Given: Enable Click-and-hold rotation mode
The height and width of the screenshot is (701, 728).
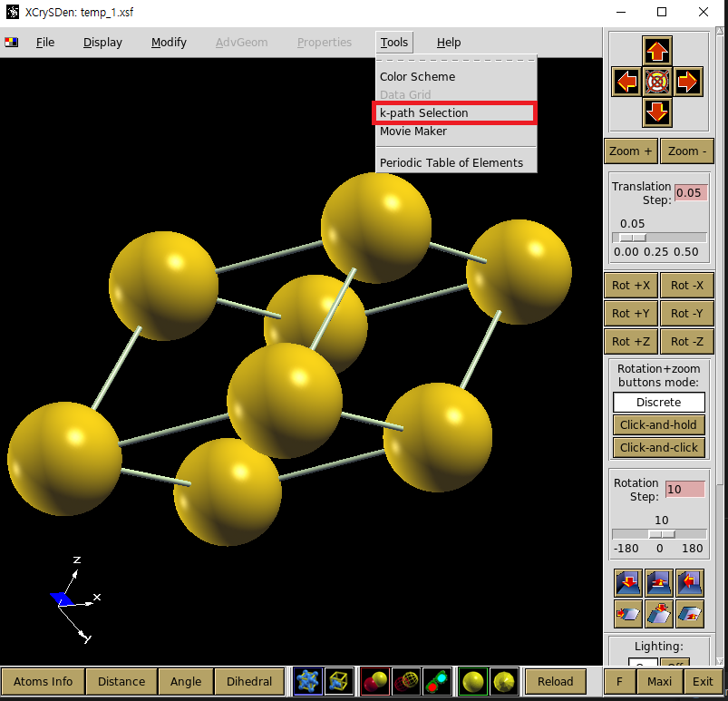Looking at the screenshot, I should pos(659,424).
